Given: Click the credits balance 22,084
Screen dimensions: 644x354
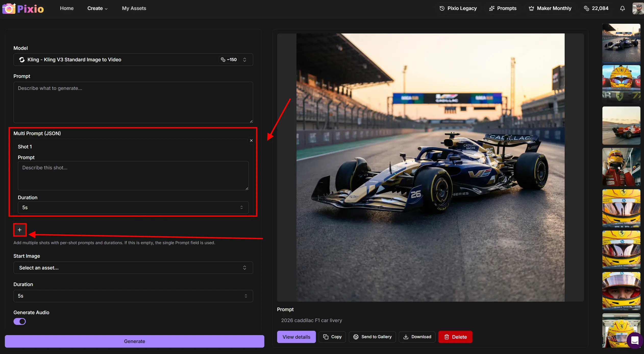Looking at the screenshot, I should [x=596, y=8].
